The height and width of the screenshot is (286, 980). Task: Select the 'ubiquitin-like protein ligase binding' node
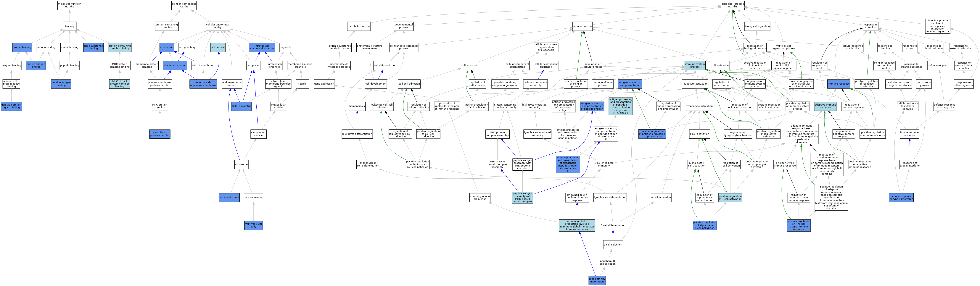tap(11, 84)
